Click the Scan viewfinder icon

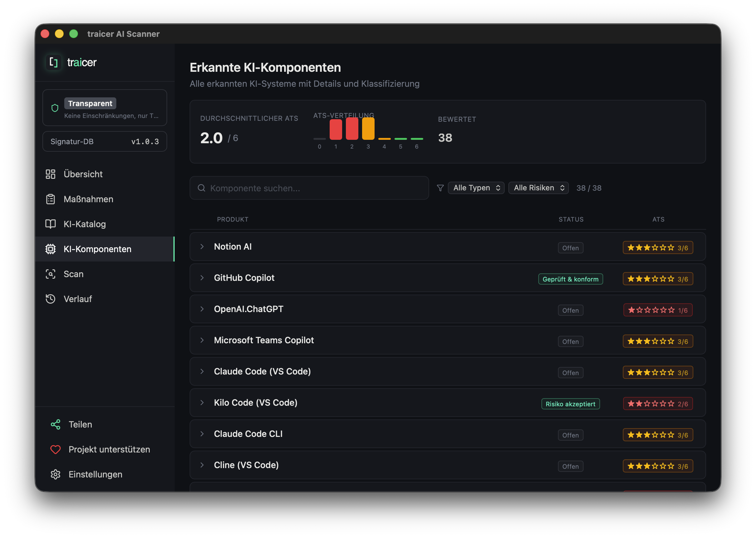coord(50,274)
